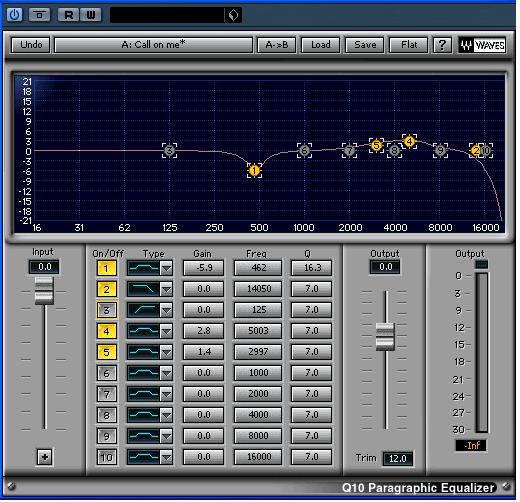Select band 7 marker on the graph
The height and width of the screenshot is (502, 520).
349,151
